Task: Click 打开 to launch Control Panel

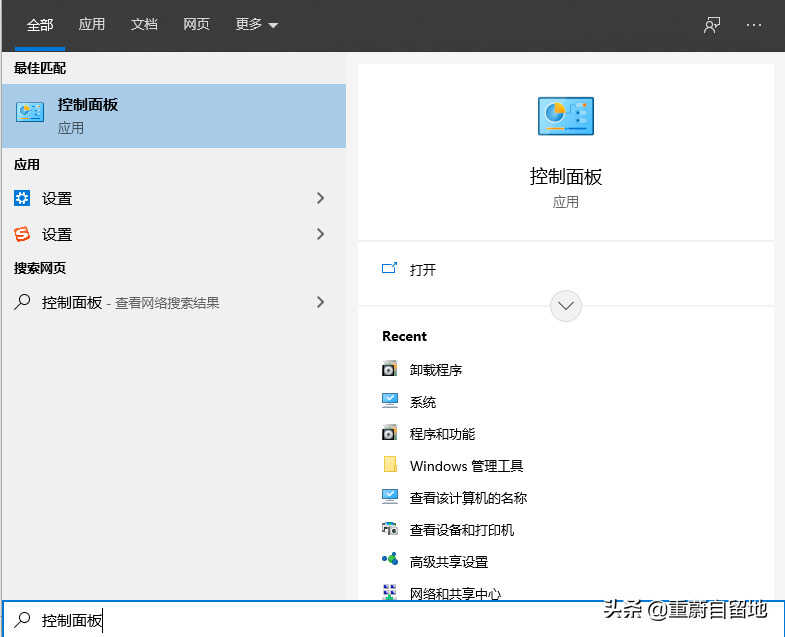Action: (422, 270)
